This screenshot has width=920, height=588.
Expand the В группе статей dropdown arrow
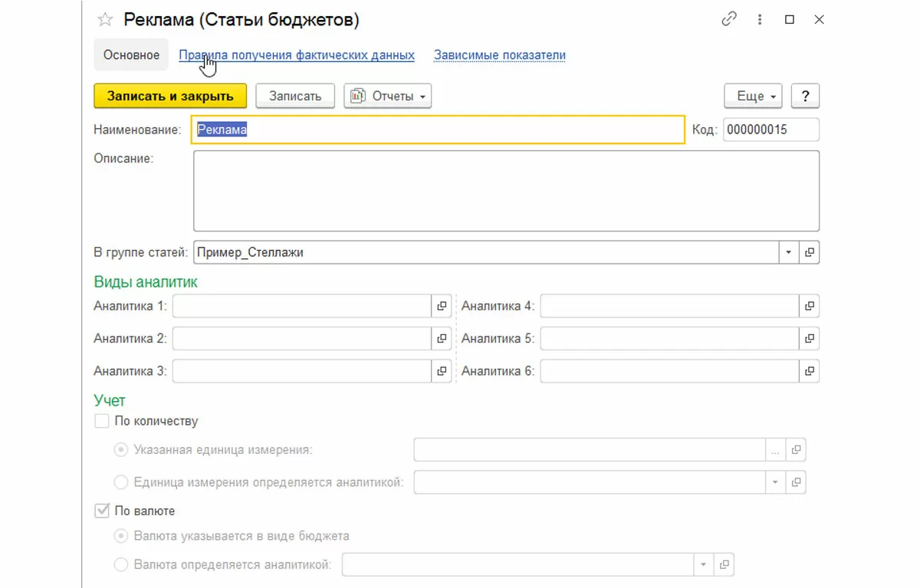pos(789,252)
